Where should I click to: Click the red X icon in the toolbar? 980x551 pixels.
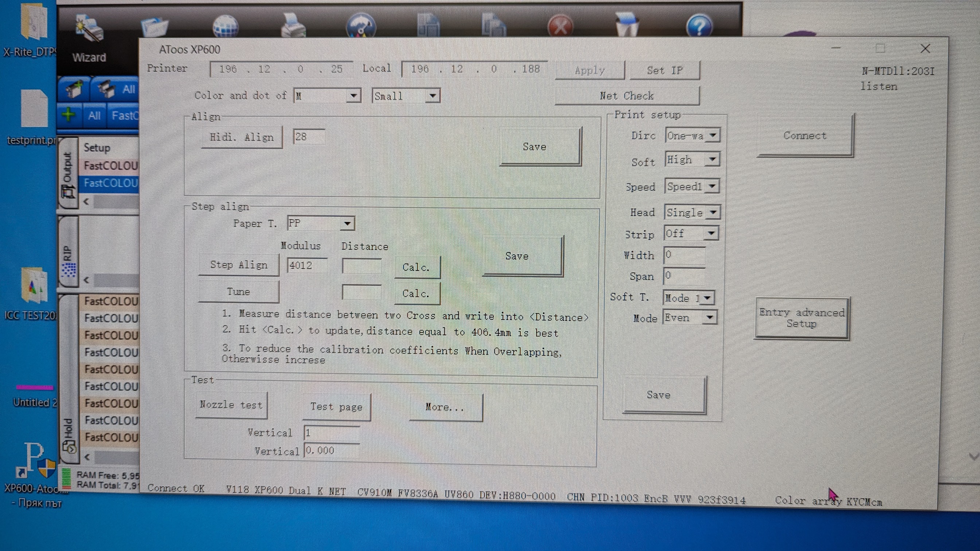[560, 26]
